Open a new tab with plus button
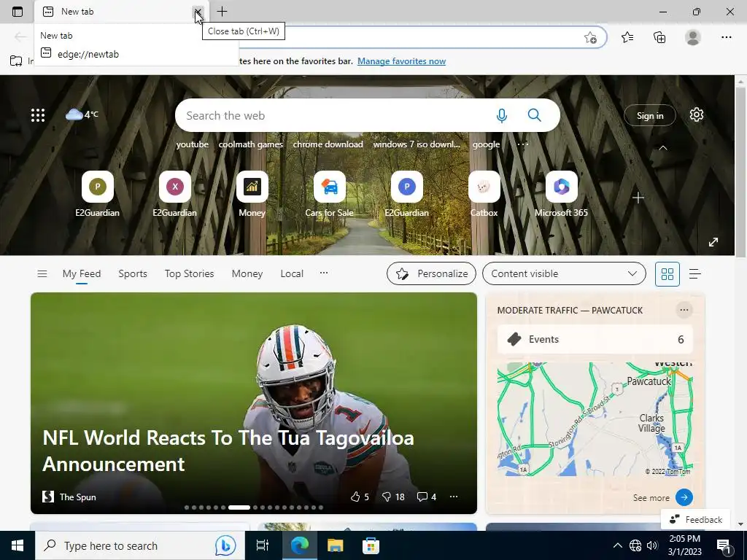Viewport: 747px width, 560px height. [222, 12]
